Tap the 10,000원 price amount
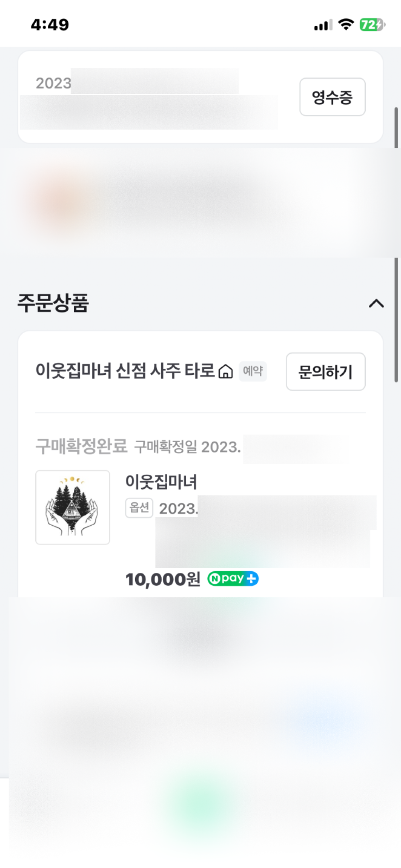 click(162, 579)
